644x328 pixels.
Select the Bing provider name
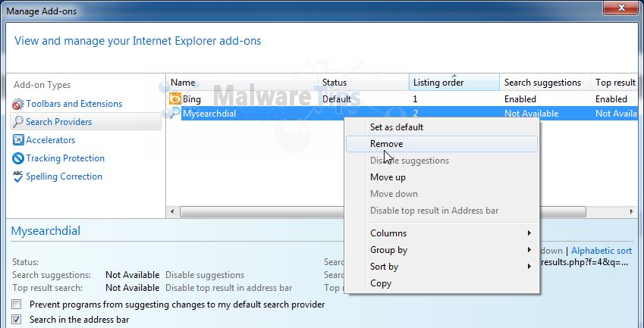(x=191, y=98)
